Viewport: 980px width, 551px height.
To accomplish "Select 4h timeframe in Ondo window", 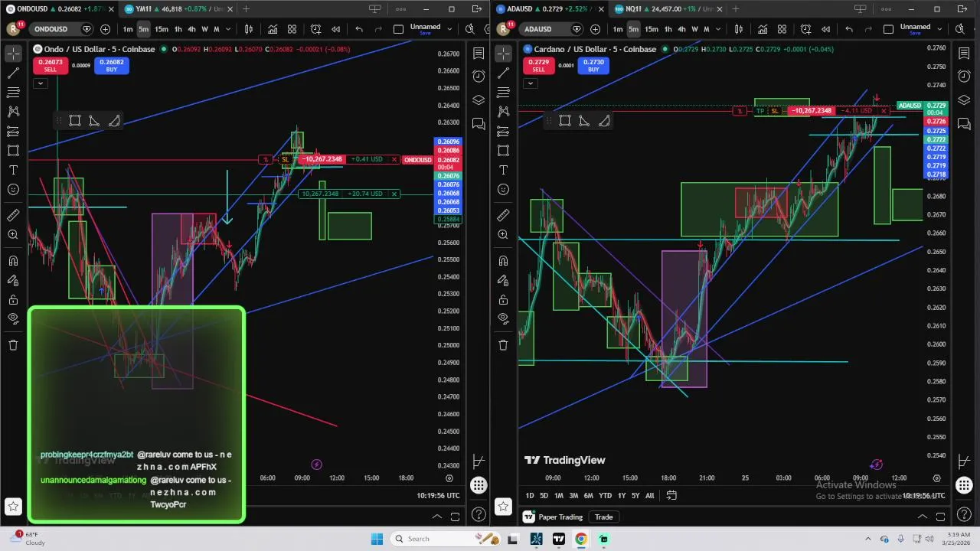I will (x=191, y=29).
